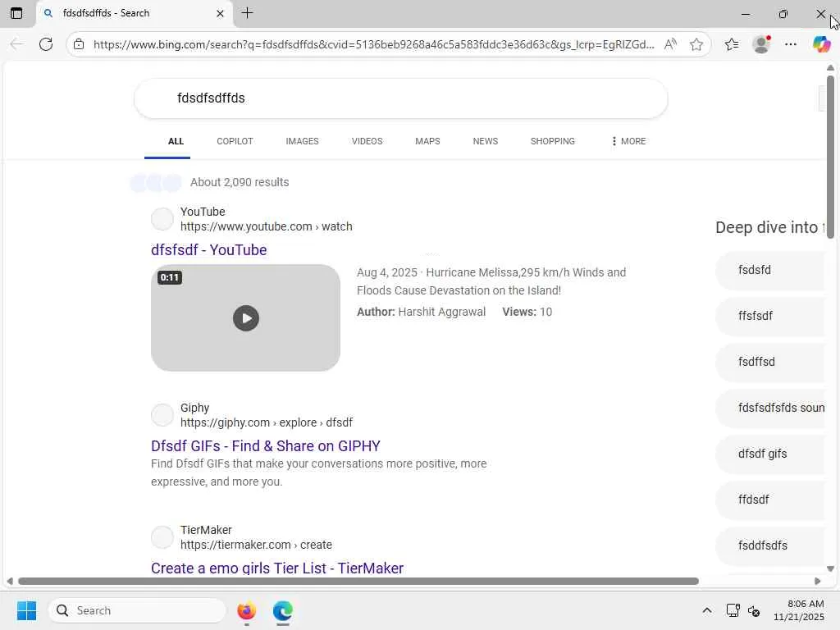
Task: Open Microsoft Edge from the taskbar
Action: [282, 610]
